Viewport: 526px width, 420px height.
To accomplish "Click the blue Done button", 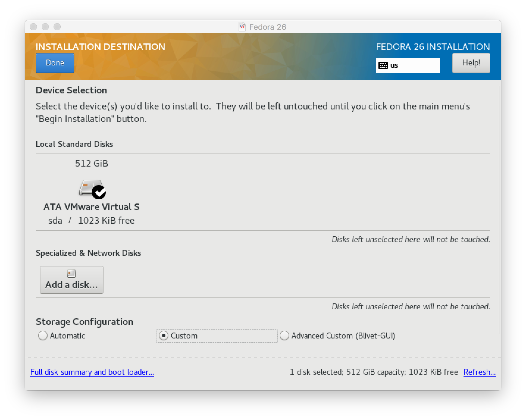I will [x=55, y=63].
